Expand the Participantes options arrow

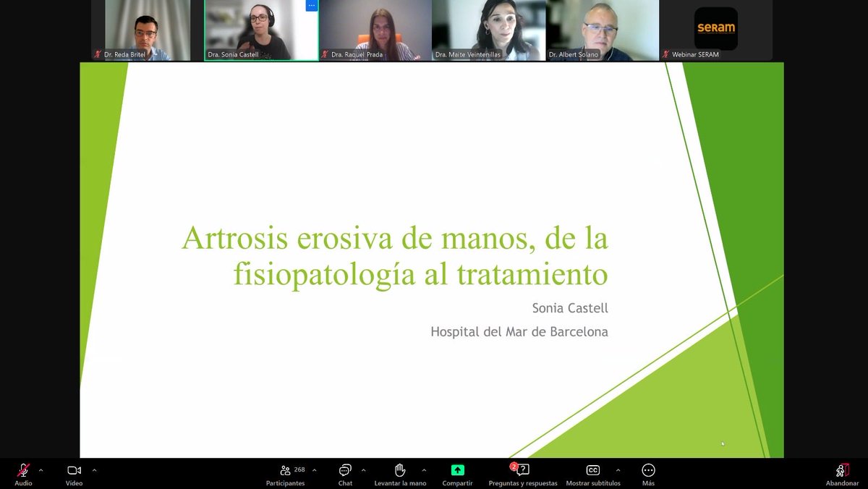tap(314, 470)
